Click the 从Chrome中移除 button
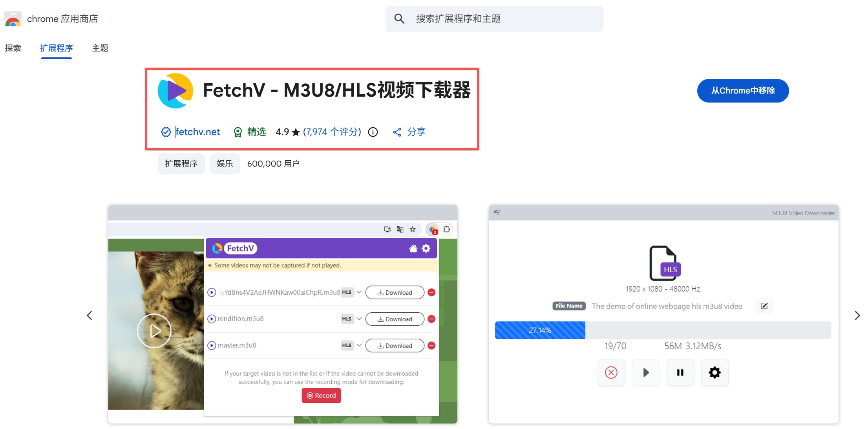 pos(743,91)
